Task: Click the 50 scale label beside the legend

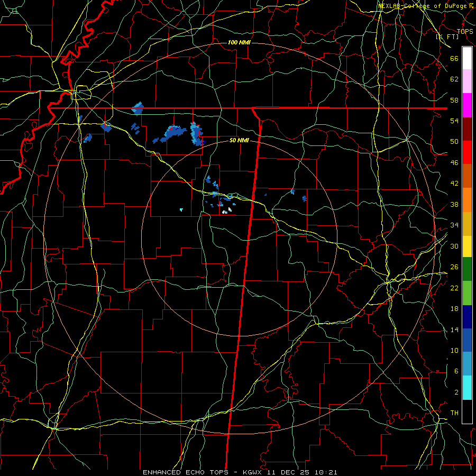Action: coord(454,142)
